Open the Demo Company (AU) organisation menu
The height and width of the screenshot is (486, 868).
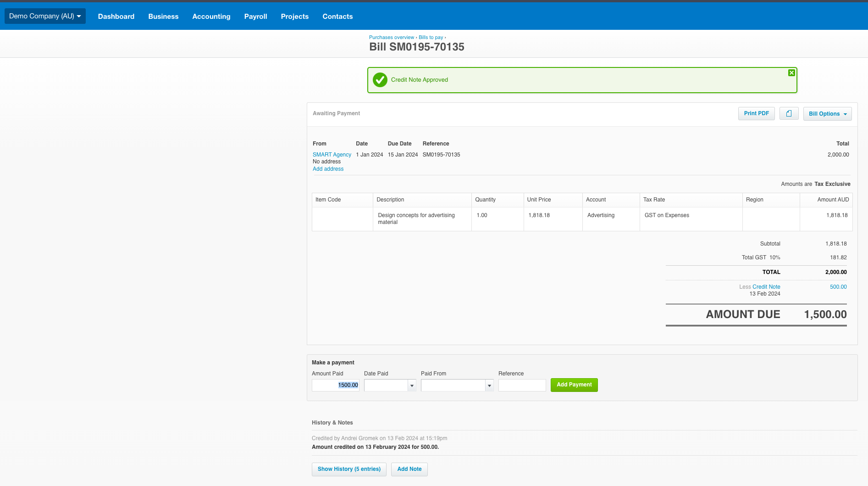[x=45, y=16]
